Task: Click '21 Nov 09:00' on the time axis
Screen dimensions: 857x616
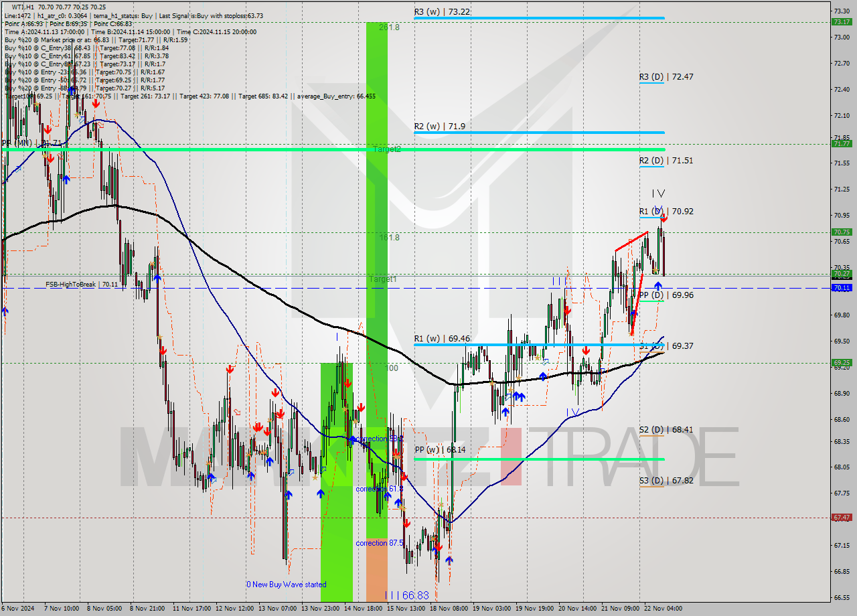Action: [619, 609]
